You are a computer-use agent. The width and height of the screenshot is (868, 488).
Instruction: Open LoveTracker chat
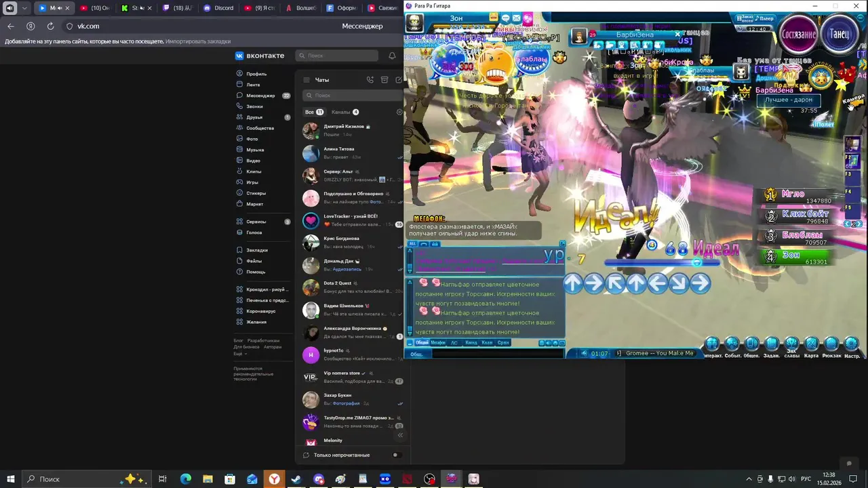(351, 220)
